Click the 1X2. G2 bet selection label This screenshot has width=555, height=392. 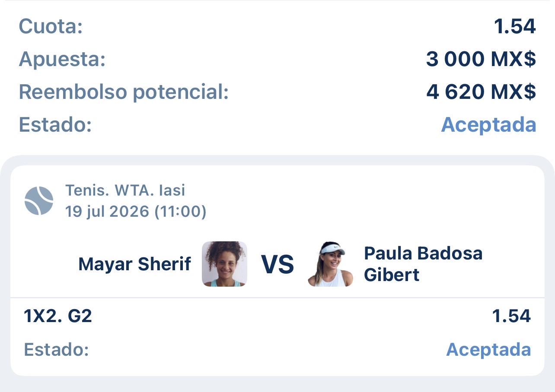tap(58, 317)
